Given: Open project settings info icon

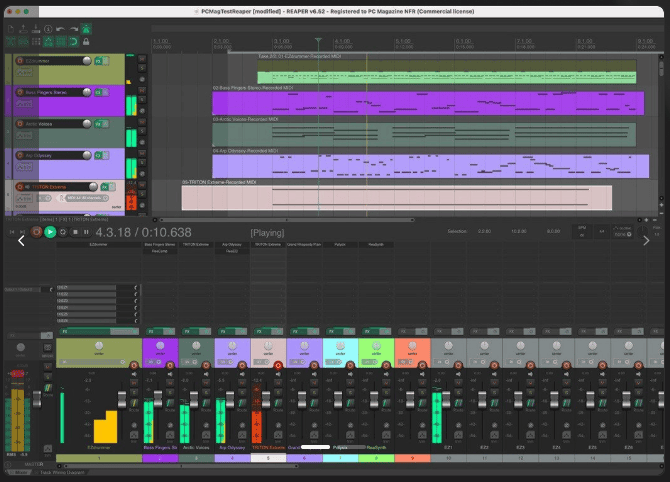Looking at the screenshot, I should (x=48, y=29).
